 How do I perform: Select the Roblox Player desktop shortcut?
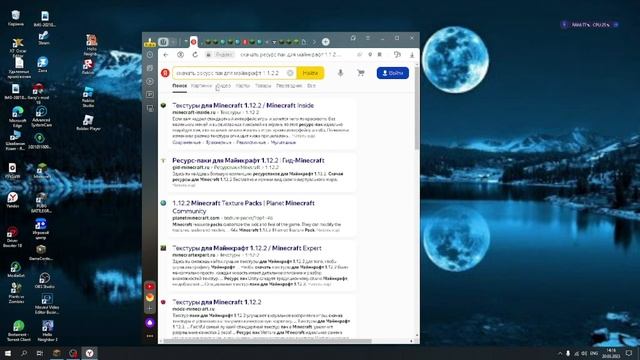(88, 123)
